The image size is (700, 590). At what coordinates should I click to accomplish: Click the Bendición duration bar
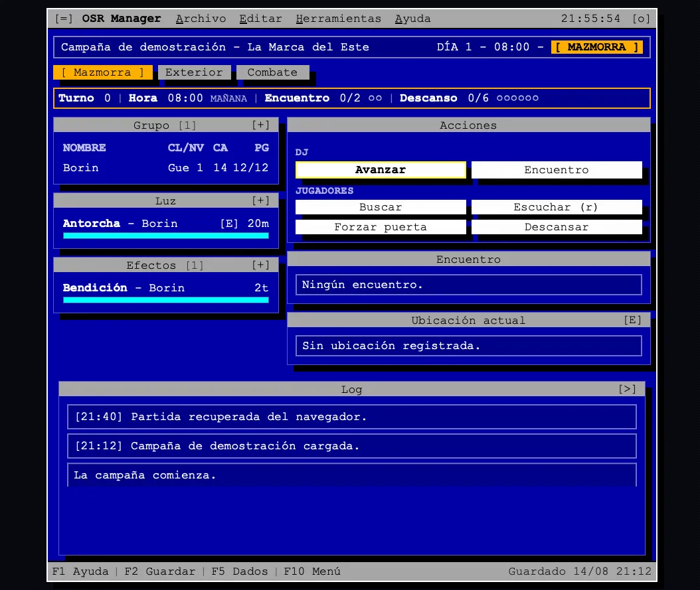pos(166,300)
